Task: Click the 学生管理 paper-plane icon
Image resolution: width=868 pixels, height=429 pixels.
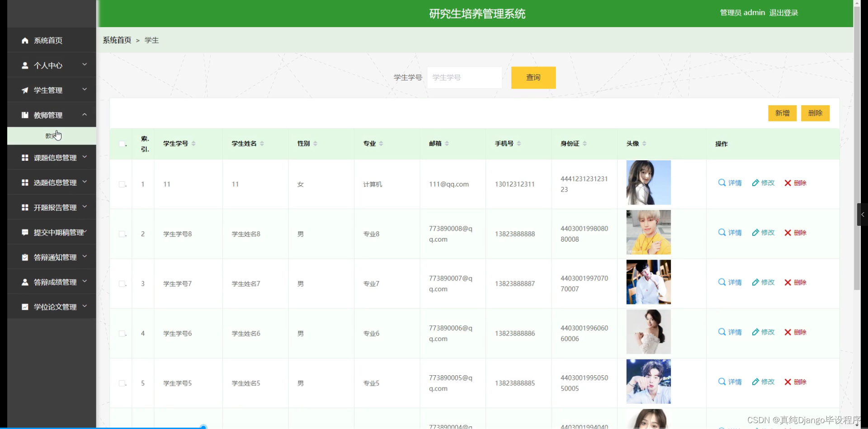Action: pyautogui.click(x=25, y=90)
